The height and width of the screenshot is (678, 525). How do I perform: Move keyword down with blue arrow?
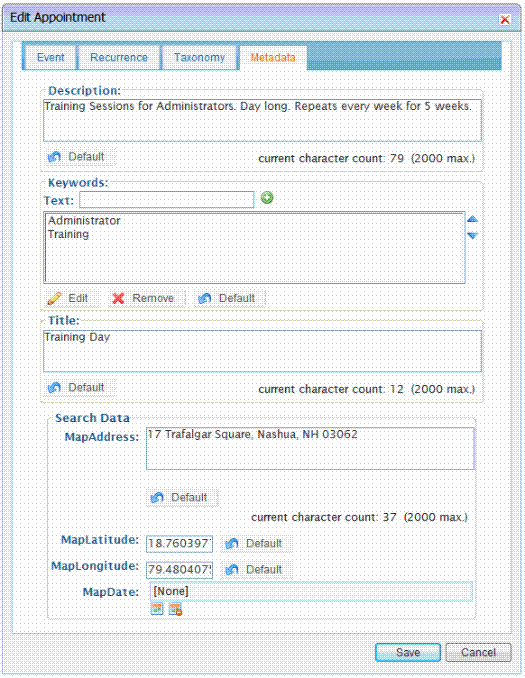472,235
